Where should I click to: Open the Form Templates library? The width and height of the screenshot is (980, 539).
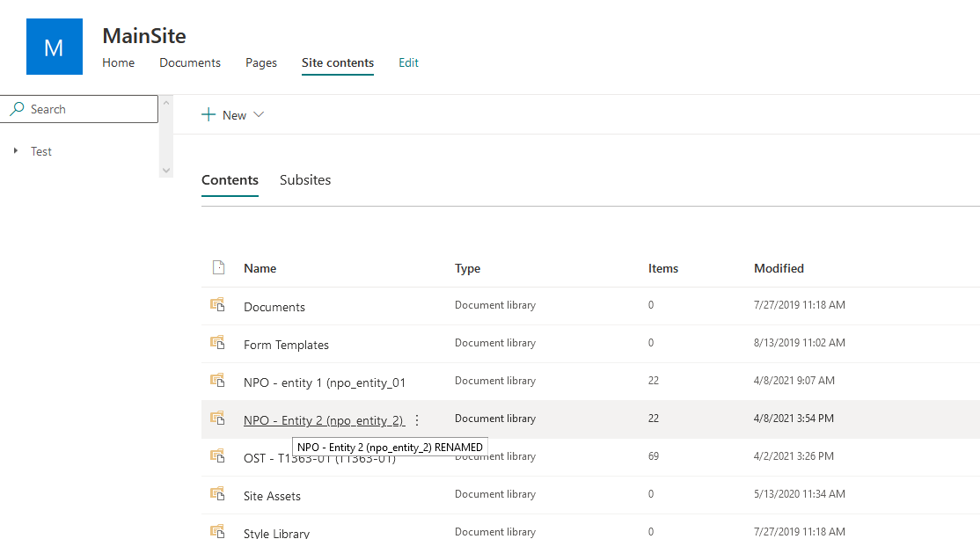coord(286,345)
